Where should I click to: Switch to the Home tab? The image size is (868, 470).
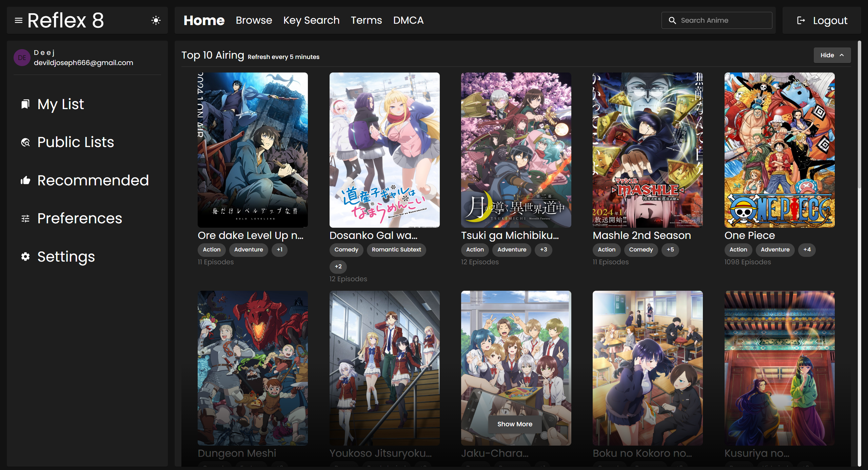(204, 20)
